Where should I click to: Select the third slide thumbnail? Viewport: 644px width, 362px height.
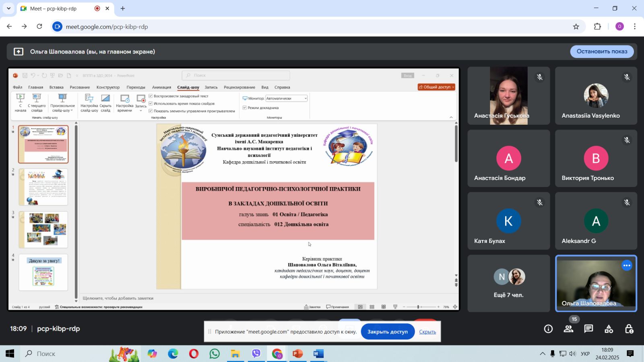coord(43,229)
